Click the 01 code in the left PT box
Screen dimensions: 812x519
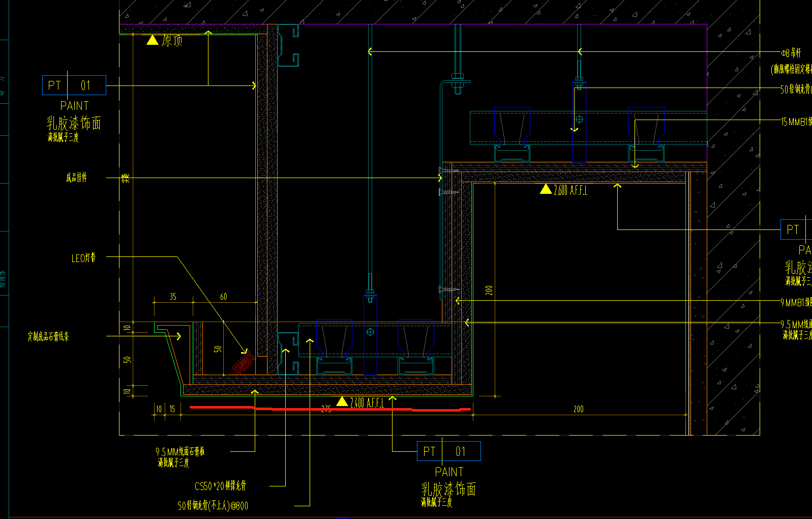[85, 85]
